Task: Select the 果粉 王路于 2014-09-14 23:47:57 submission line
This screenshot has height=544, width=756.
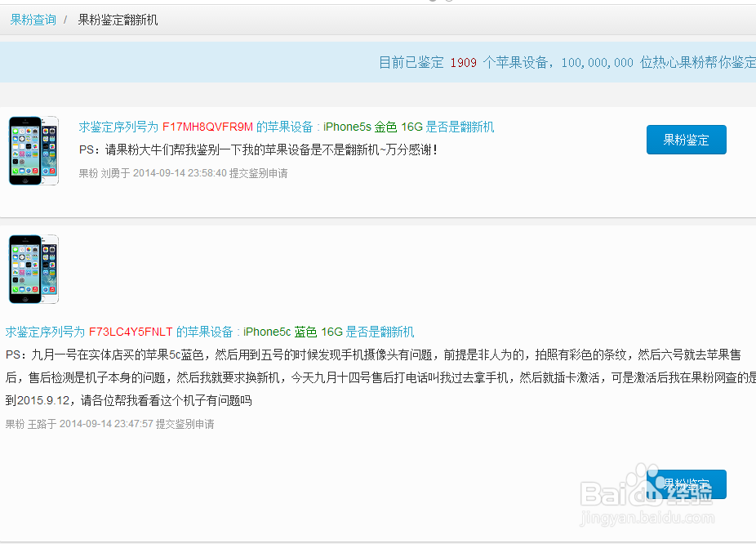Action: tap(110, 424)
